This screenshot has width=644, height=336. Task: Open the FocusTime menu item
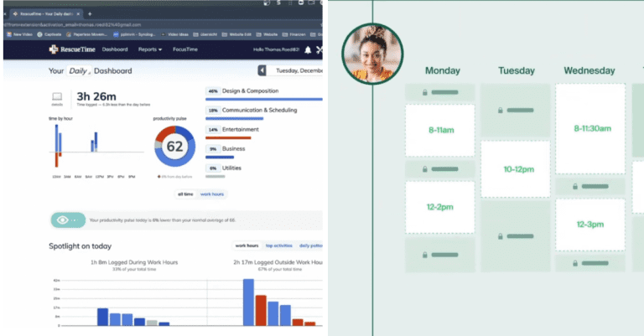point(185,49)
